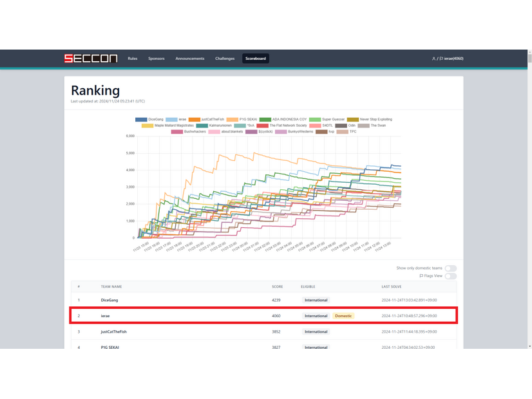Screen dimensions: 532x399
Task: Click the user profile icon in navbar
Action: pyautogui.click(x=433, y=59)
